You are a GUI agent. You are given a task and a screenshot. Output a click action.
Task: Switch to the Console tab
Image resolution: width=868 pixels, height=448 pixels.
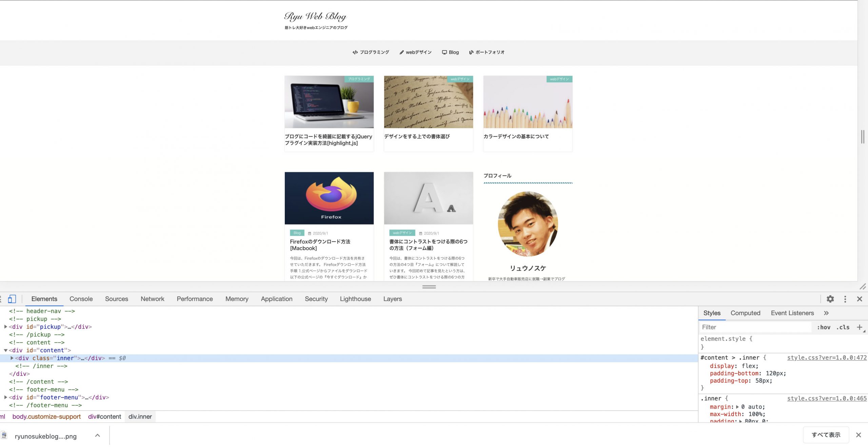(x=81, y=299)
